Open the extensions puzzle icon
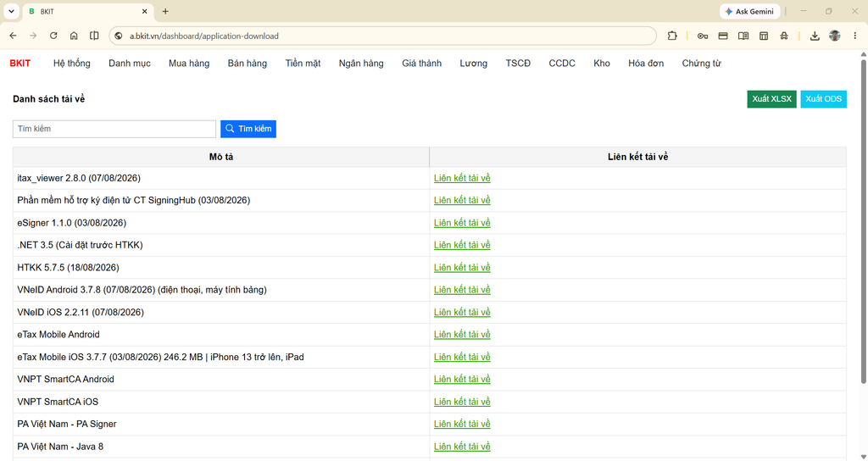 tap(672, 36)
